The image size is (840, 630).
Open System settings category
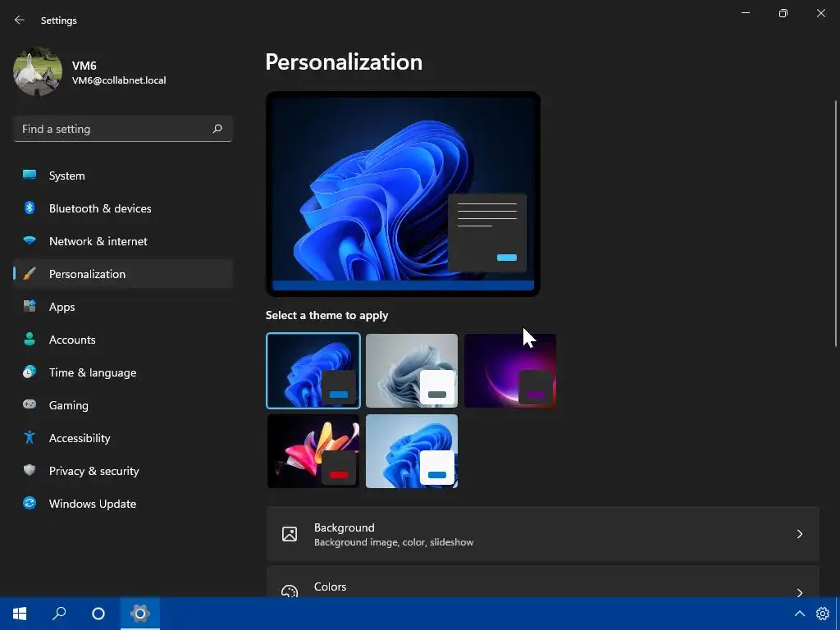click(x=123, y=176)
